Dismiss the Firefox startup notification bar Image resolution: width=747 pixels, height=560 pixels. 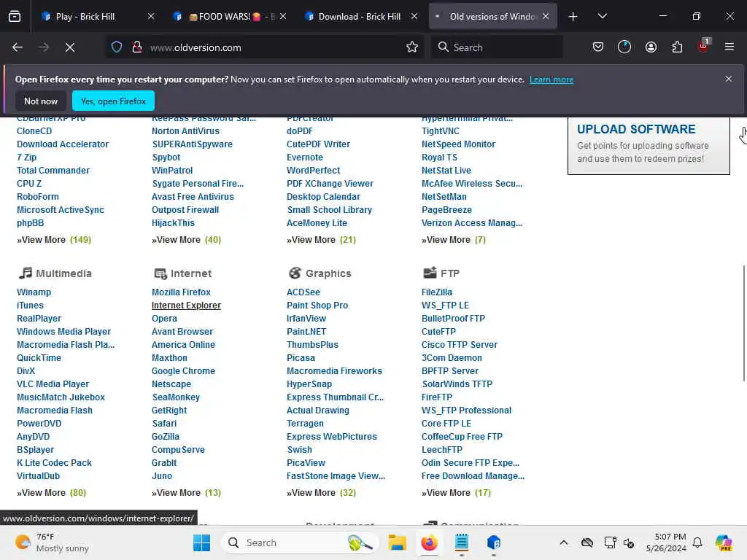729,79
